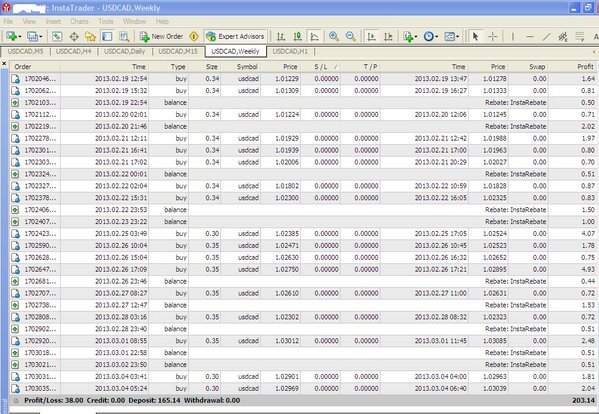Sort by the Profit column header

(573, 66)
